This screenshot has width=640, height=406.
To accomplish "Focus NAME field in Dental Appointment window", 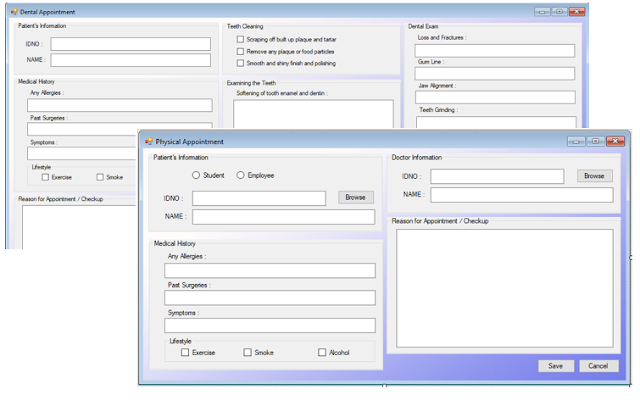I will pyautogui.click(x=131, y=60).
